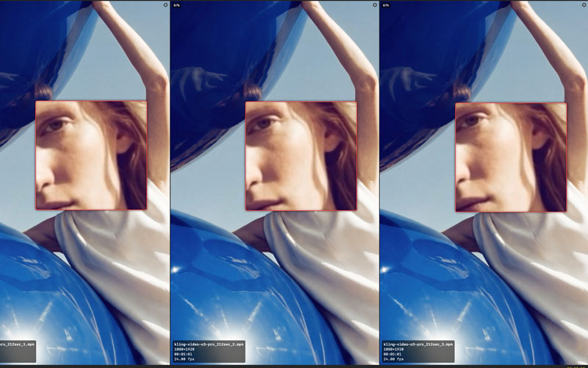Close the second video pane with its X icon
The width and height of the screenshot is (588, 368).
pos(375,5)
